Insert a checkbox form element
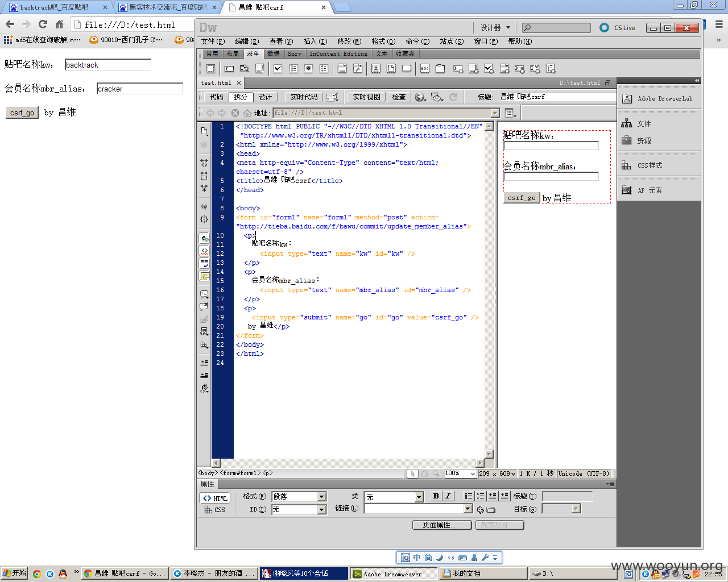This screenshot has height=582, width=728. pyautogui.click(x=278, y=68)
